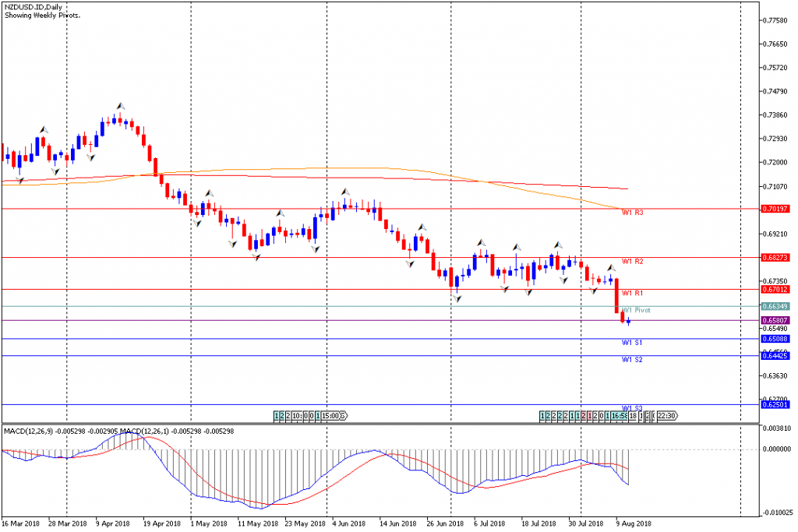Click the MACD(12,26,9) indicator label
This screenshot has height=532, width=798.
coord(31,431)
